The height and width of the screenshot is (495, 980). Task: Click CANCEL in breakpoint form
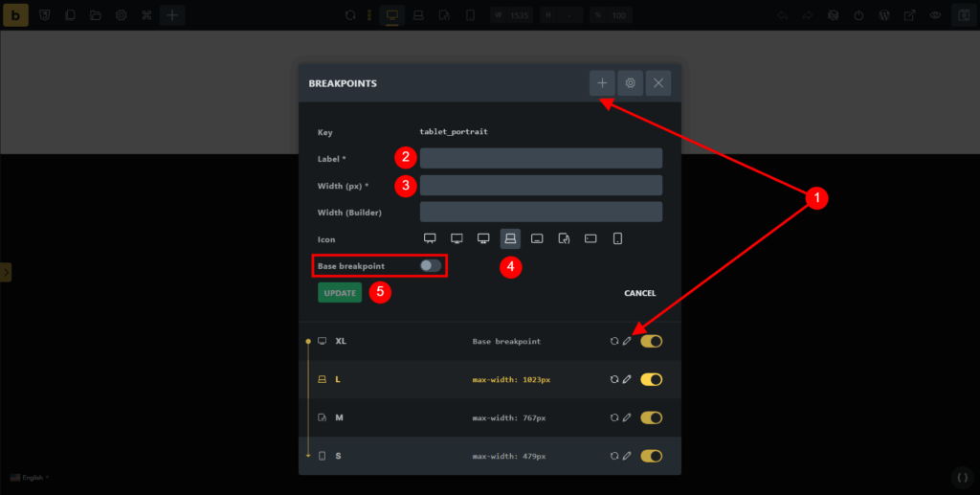point(640,293)
